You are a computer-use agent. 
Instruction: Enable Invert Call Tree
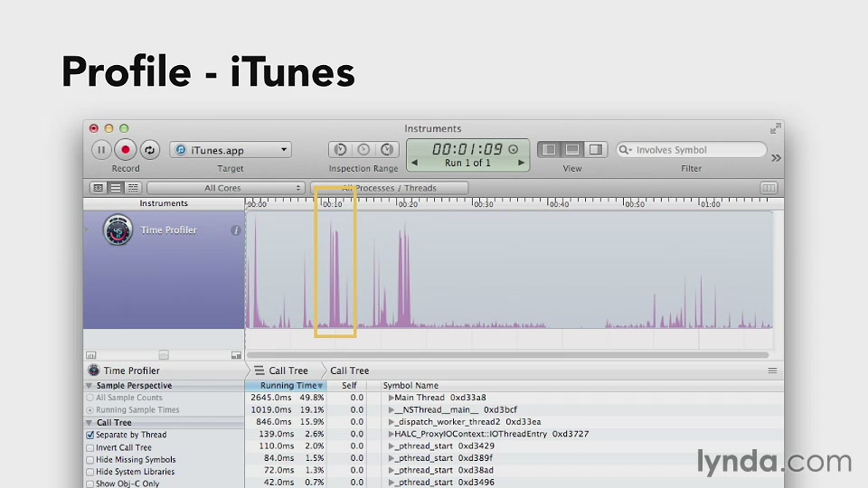click(90, 447)
